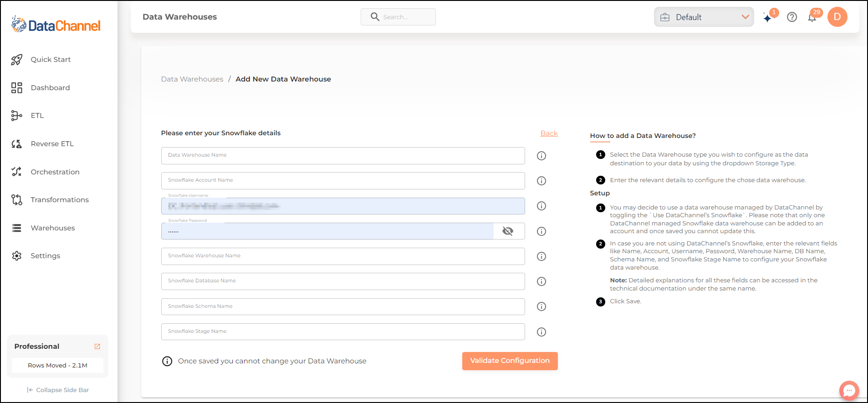Focus Snowflake Warehouse Name field
This screenshot has width=868, height=403.
(343, 256)
